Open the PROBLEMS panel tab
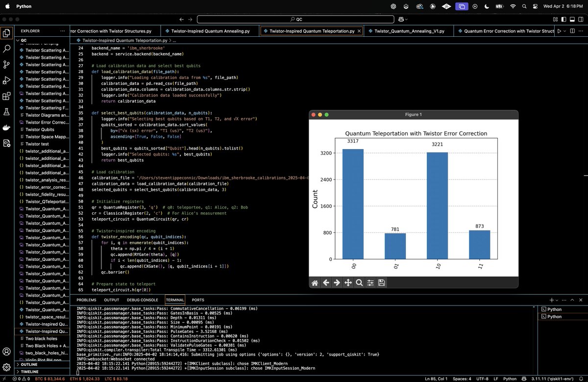Viewport: 588px width, 382px height. (x=86, y=300)
